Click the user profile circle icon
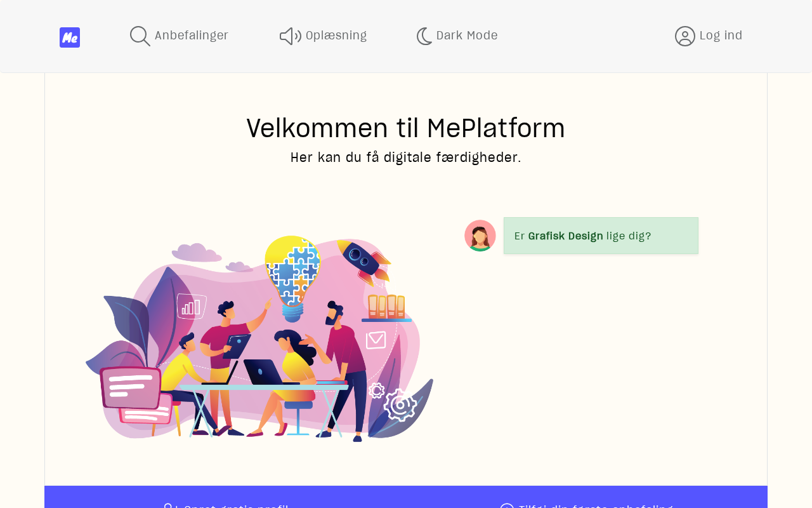 click(685, 36)
